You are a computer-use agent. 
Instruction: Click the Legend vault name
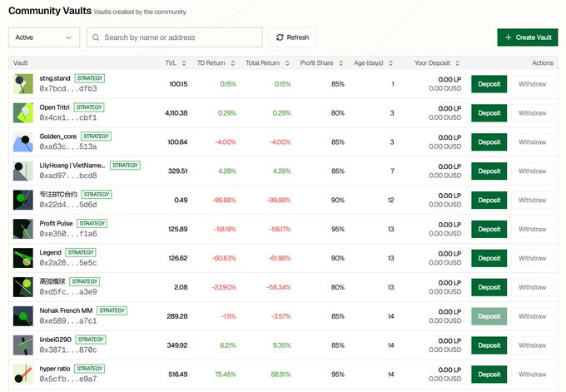[x=50, y=252]
